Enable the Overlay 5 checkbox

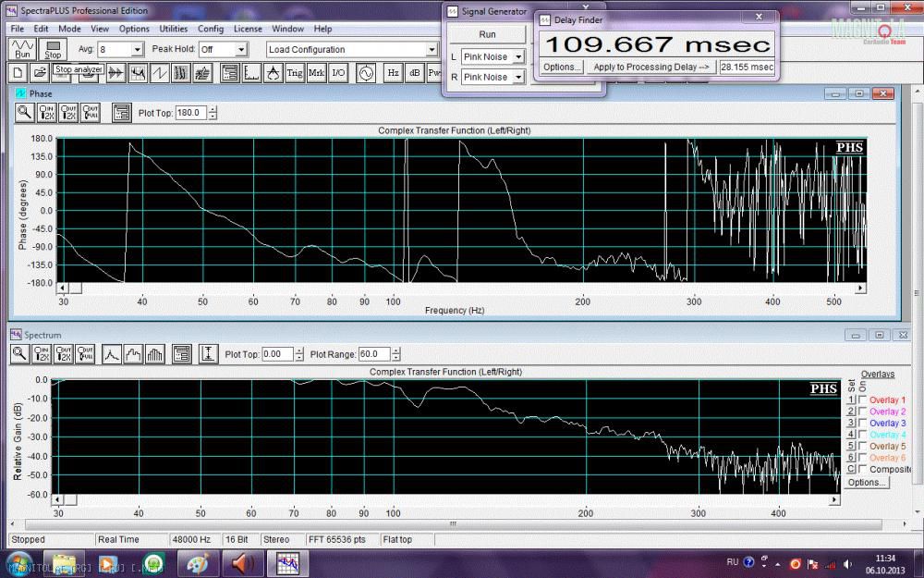(x=863, y=446)
